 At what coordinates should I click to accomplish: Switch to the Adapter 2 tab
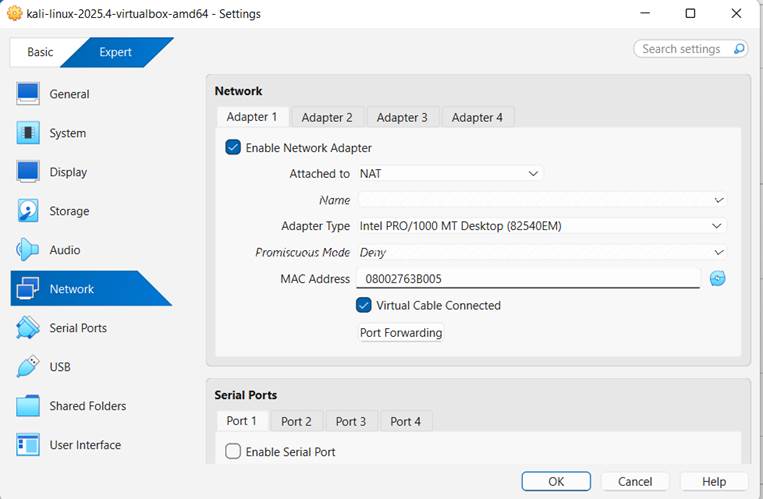point(327,117)
